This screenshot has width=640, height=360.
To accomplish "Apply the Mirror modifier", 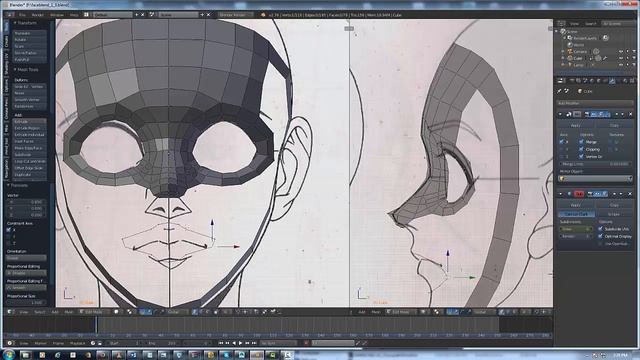I will click(576, 125).
